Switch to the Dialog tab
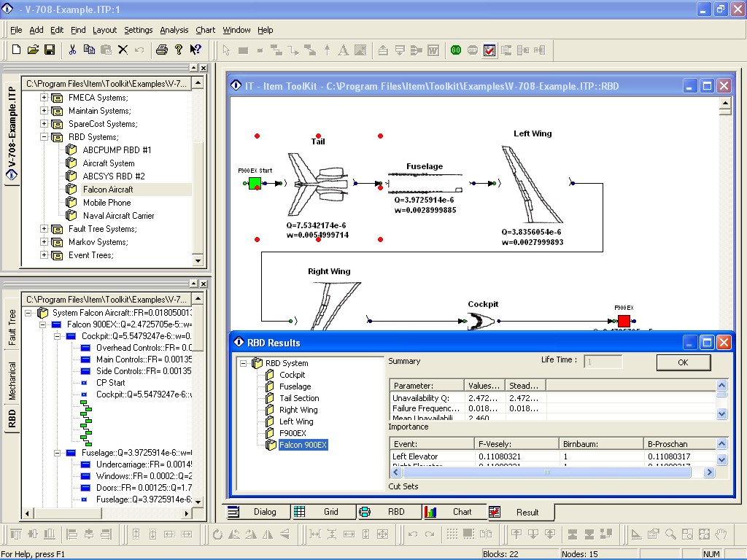This screenshot has width=747, height=560. coord(257,512)
